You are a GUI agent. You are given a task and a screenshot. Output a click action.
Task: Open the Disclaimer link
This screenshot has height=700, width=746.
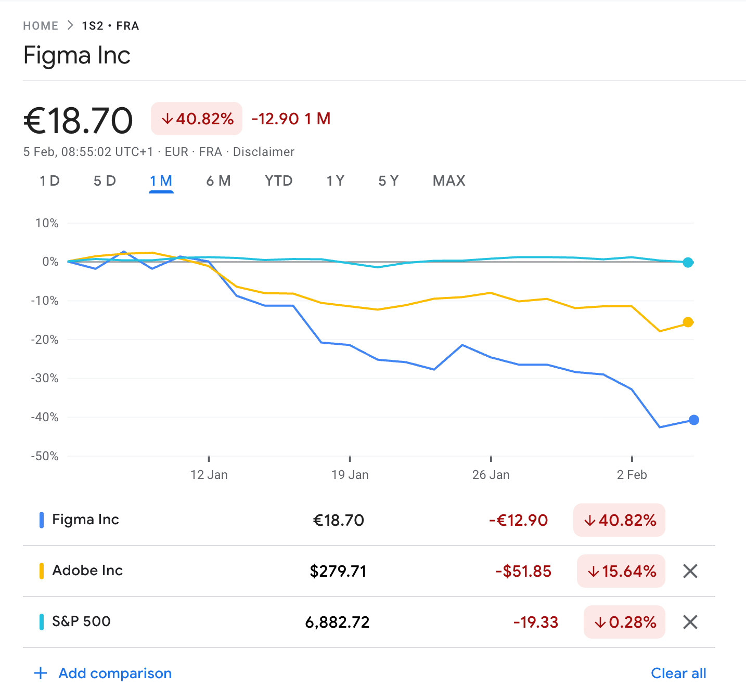[263, 152]
